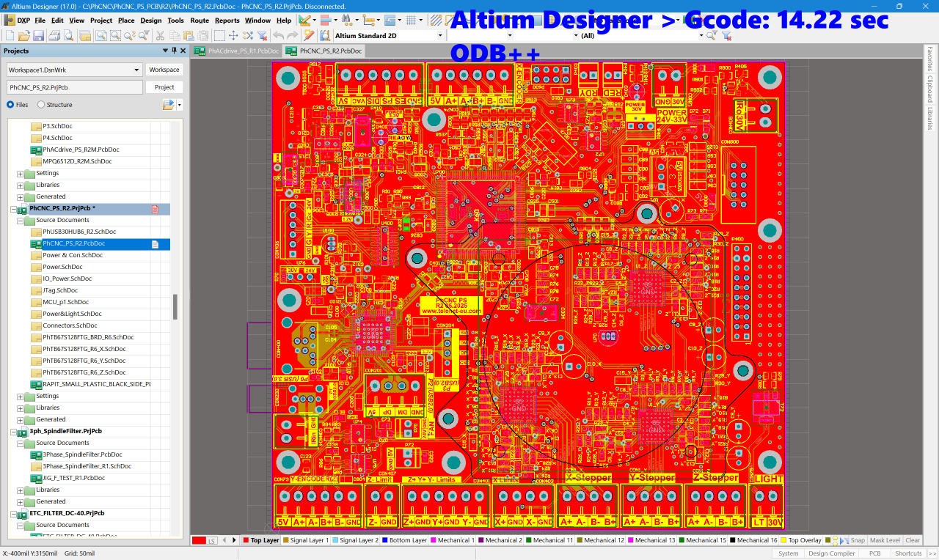
Task: Click the Grids icon in toolbar
Action: tap(411, 21)
